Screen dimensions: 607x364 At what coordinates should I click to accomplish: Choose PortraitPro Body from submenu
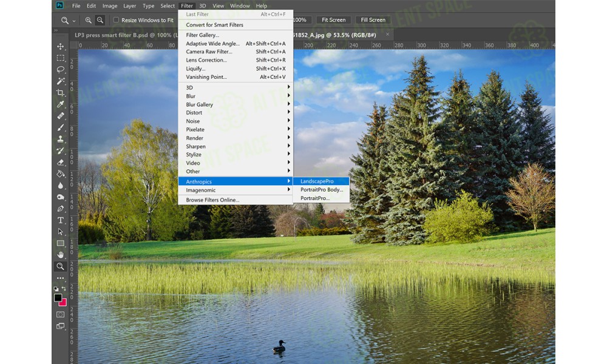click(321, 190)
